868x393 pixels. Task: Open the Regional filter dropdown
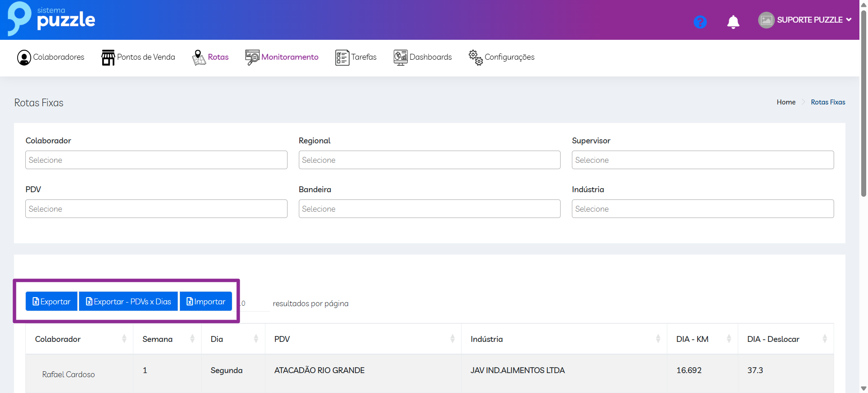point(429,160)
